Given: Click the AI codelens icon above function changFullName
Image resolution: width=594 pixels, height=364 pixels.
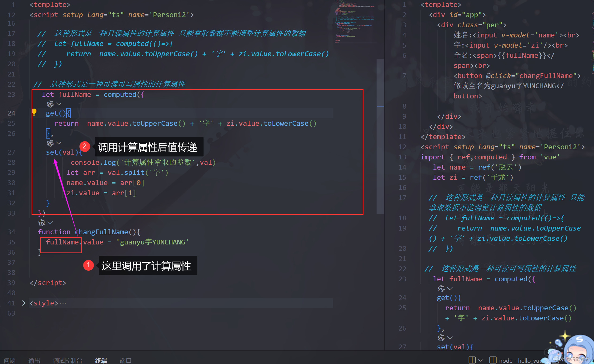Looking at the screenshot, I should tap(41, 223).
